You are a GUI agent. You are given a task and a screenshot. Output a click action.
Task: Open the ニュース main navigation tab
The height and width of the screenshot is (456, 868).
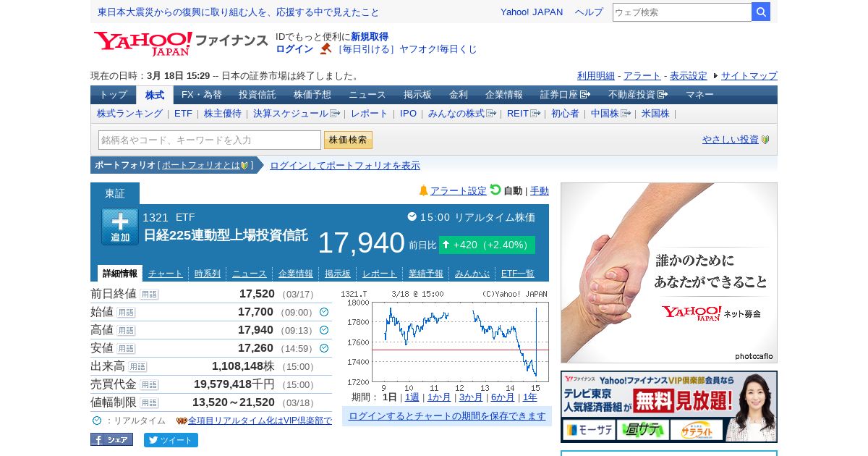click(367, 95)
